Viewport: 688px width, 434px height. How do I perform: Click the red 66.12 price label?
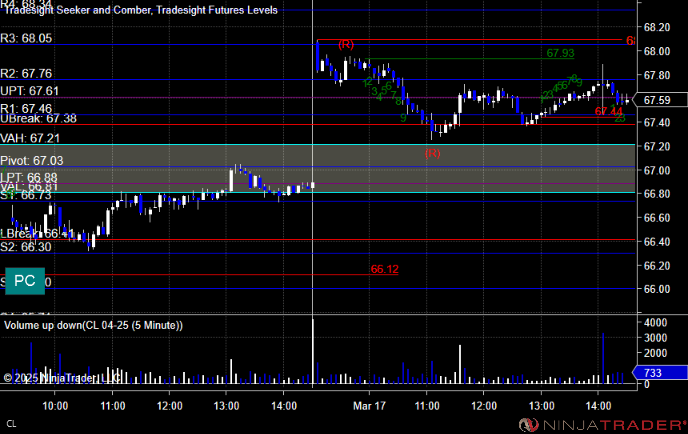(384, 269)
